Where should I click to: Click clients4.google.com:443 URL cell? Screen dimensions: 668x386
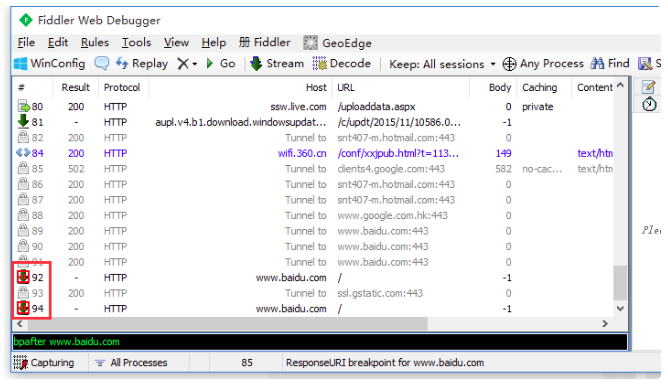tap(391, 169)
